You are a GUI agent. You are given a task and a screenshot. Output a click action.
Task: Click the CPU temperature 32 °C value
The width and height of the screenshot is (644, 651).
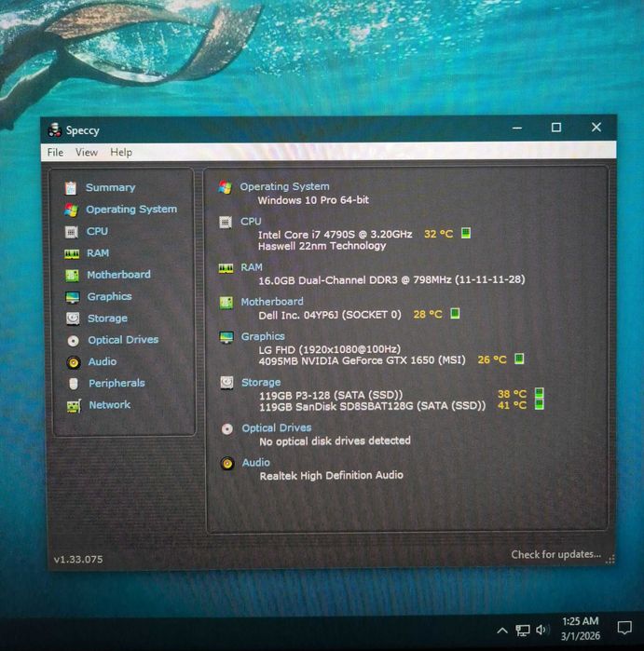pos(438,234)
